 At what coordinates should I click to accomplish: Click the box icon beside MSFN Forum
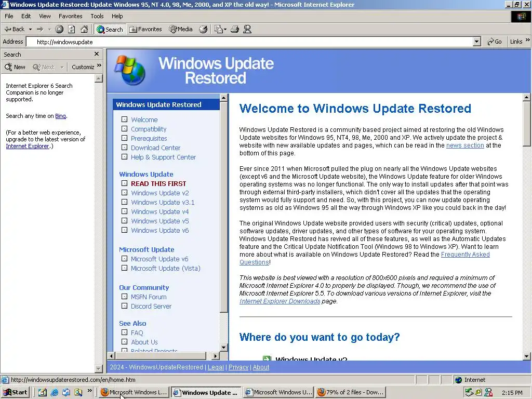click(x=125, y=296)
